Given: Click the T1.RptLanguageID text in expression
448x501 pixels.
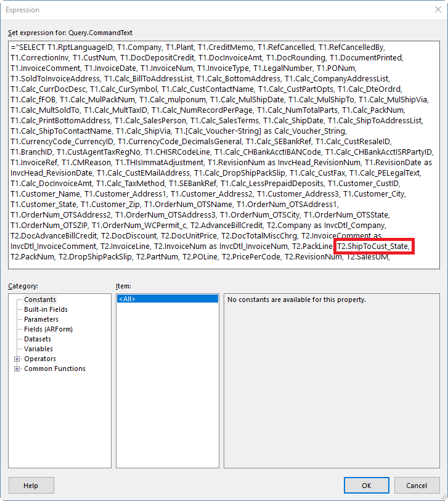Looking at the screenshot, I should coord(80,47).
